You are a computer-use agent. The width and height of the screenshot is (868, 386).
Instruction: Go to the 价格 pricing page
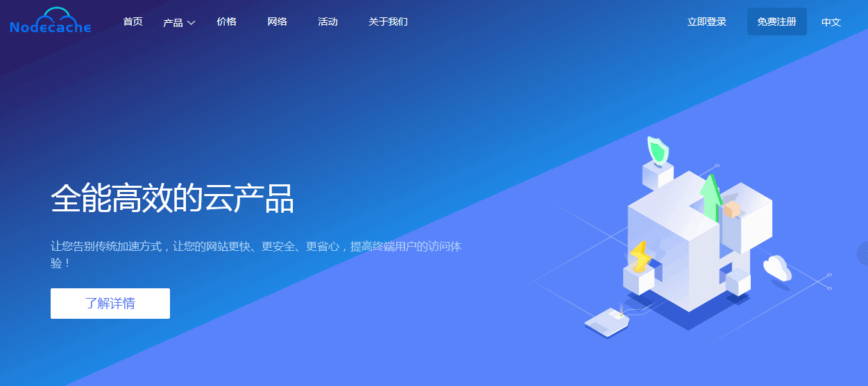pos(226,21)
